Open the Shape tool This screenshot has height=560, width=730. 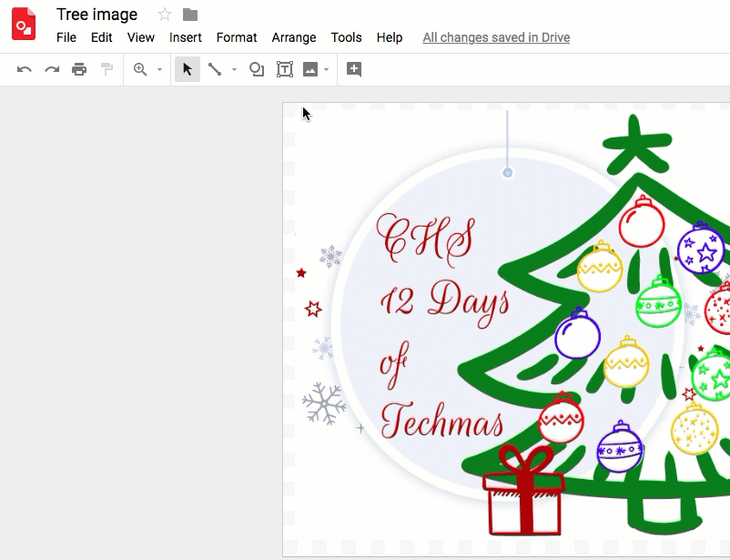pos(257,69)
